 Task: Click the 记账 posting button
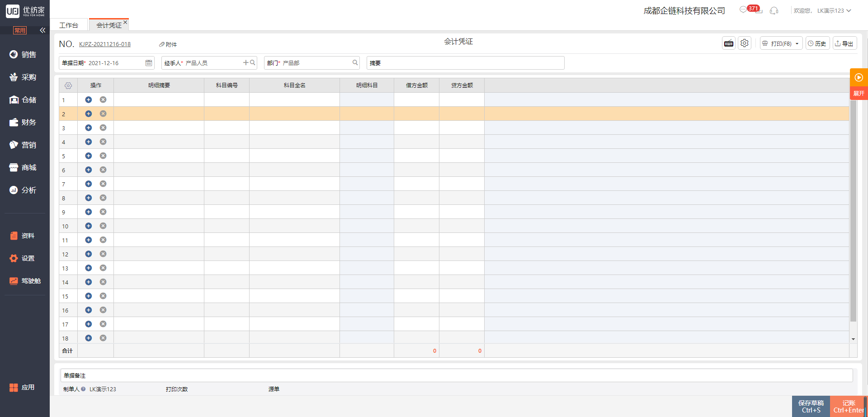[x=848, y=406]
